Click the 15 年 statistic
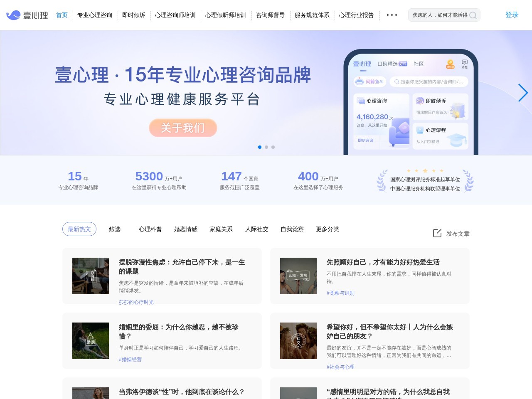The image size is (532, 399). click(78, 180)
